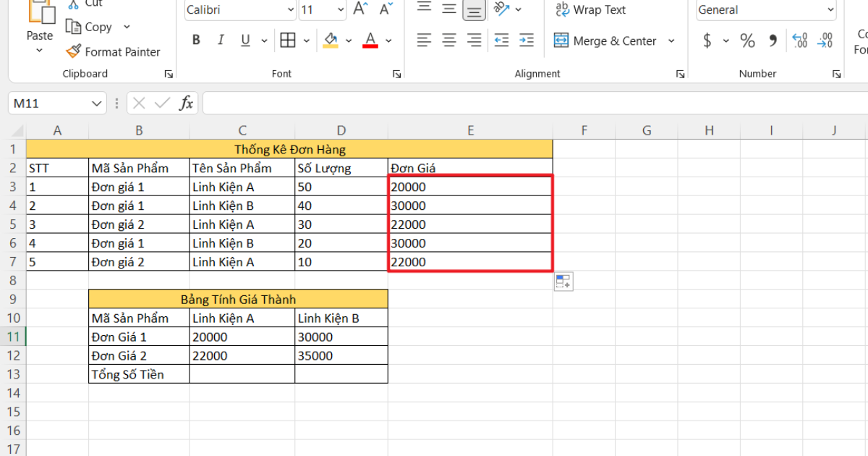Toggle underline formatting
Viewport: 868px width, 456px height.
[x=245, y=41]
